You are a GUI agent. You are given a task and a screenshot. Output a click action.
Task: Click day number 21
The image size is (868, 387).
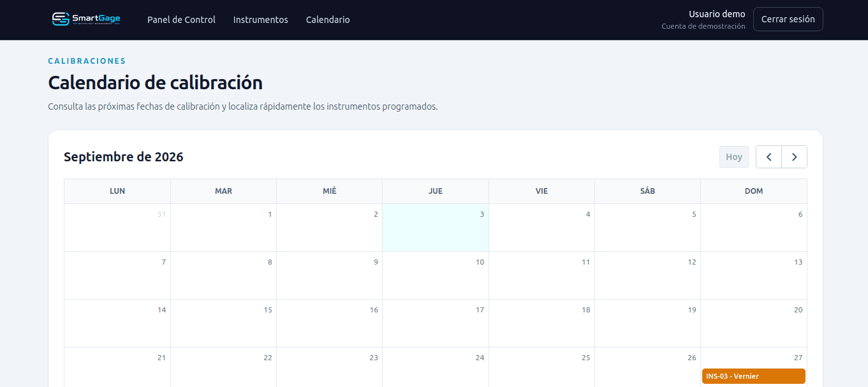[162, 358]
